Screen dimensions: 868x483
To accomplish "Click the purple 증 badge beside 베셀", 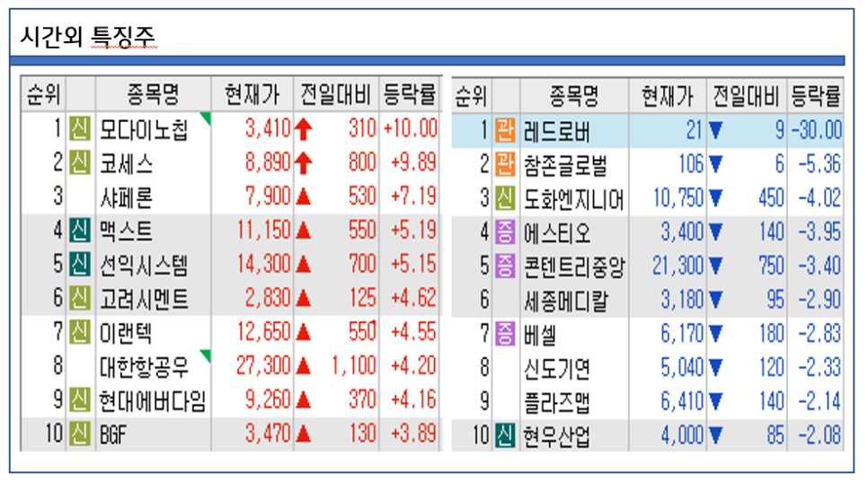I will pyautogui.click(x=505, y=334).
